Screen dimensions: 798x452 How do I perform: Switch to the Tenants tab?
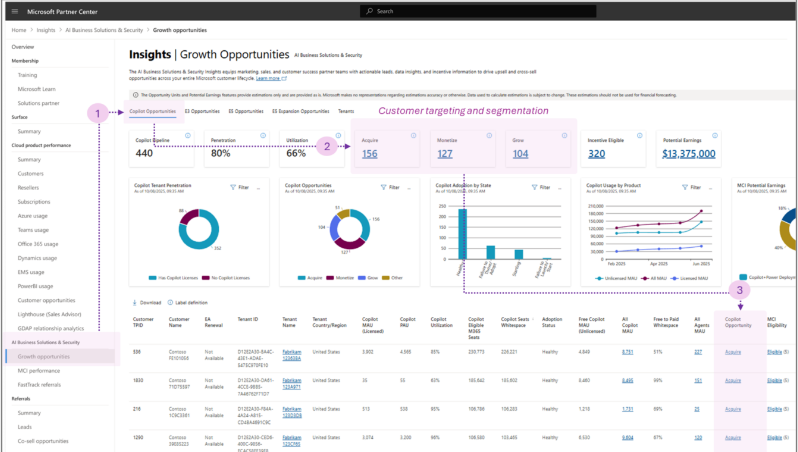[x=346, y=111]
